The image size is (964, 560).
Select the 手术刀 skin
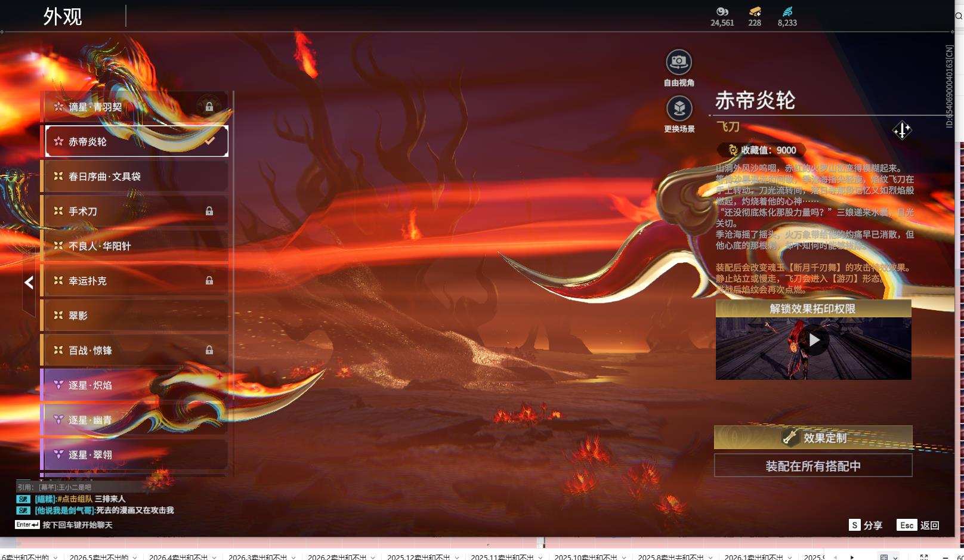pos(134,211)
